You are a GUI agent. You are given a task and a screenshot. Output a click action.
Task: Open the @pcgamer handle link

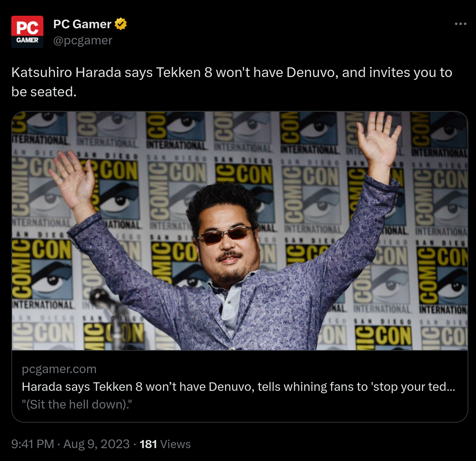pyautogui.click(x=83, y=40)
